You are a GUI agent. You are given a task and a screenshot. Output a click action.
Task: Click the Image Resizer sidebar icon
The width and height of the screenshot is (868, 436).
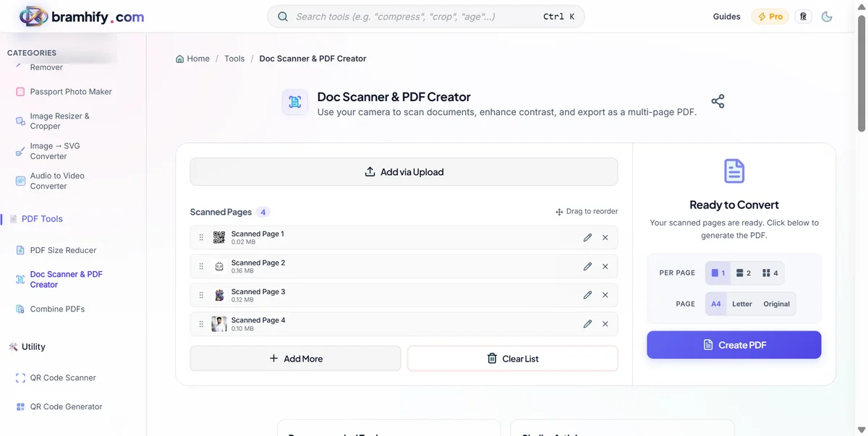click(x=20, y=121)
